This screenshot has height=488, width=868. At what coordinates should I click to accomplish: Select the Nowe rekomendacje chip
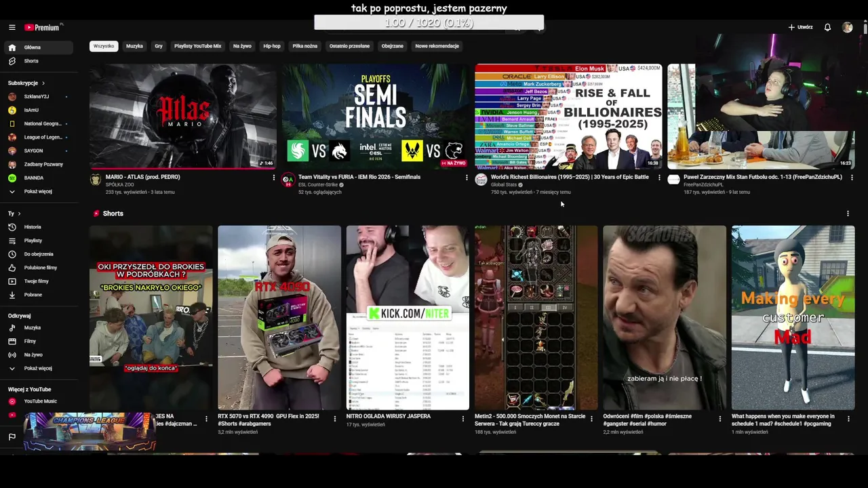437,46
